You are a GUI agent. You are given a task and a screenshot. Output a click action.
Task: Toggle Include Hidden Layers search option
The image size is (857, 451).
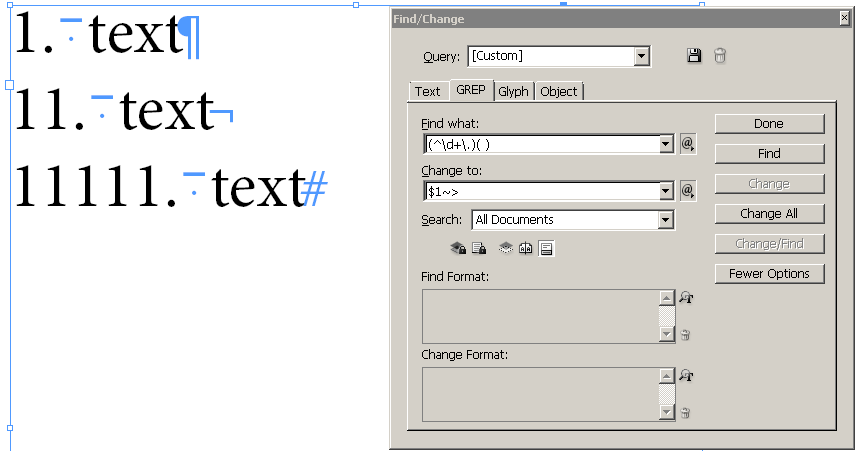(506, 249)
